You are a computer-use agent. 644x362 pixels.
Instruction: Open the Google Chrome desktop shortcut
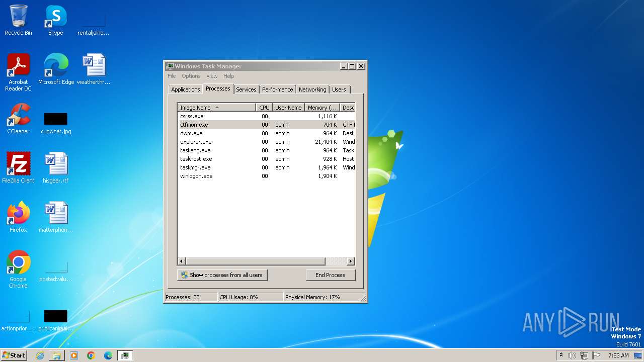(18, 269)
